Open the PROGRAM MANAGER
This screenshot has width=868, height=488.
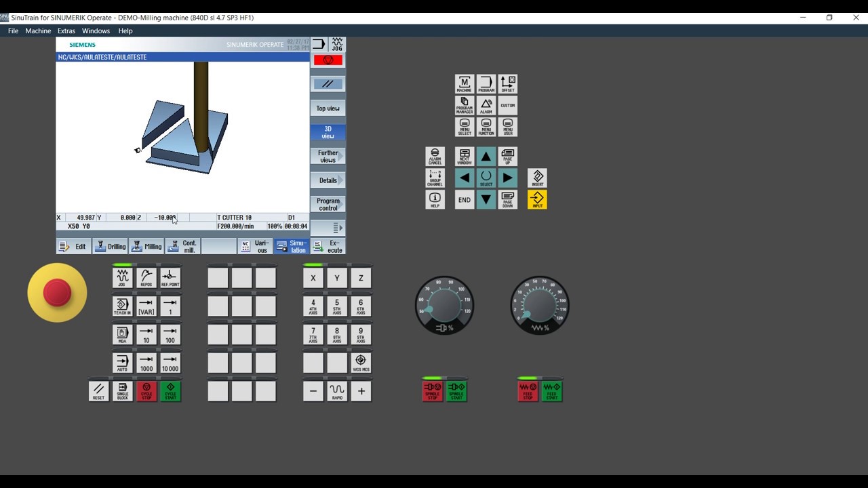pyautogui.click(x=464, y=106)
